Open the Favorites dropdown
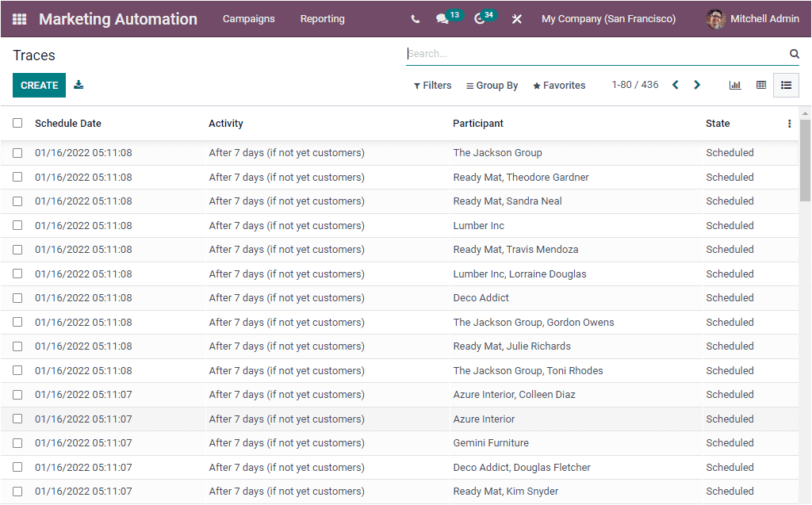This screenshot has height=505, width=812. (558, 85)
